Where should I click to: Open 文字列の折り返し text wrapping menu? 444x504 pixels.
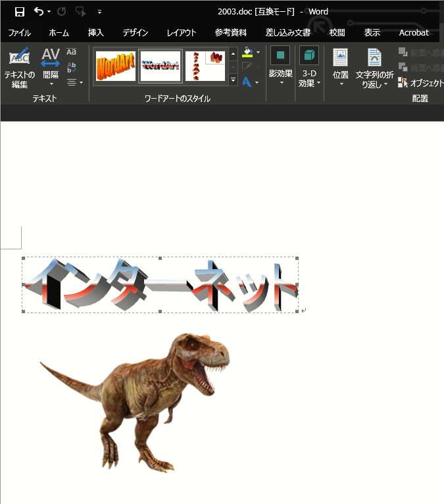375,68
